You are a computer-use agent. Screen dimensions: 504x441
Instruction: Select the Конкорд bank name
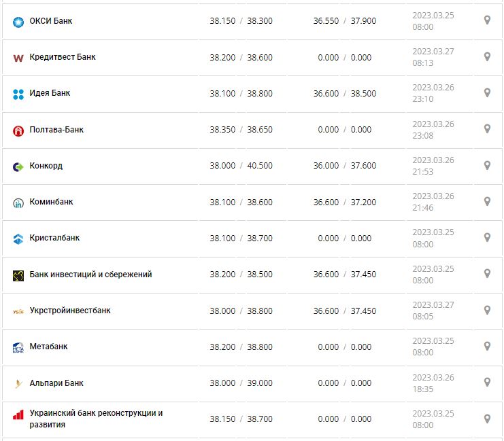[46, 166]
